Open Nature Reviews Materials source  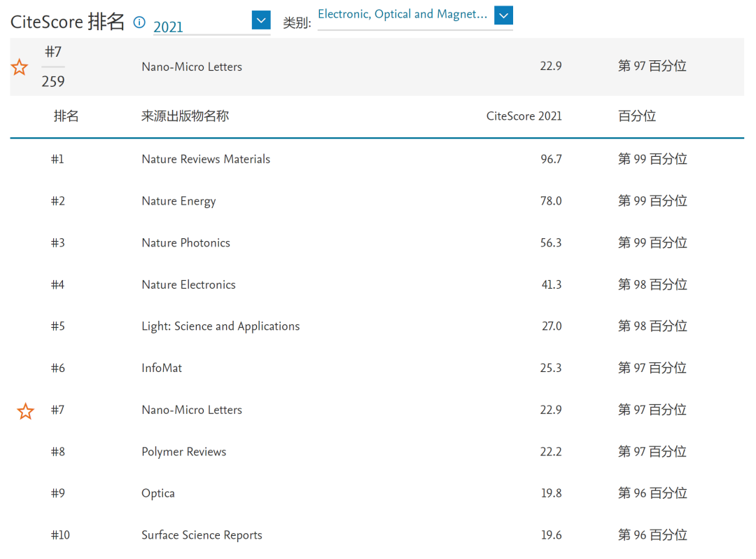[206, 159]
